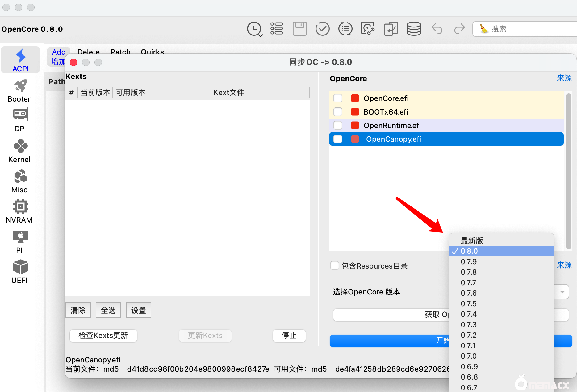Screen dimensions: 577x392
Task: Click the 搜索 search field
Action: (525, 29)
